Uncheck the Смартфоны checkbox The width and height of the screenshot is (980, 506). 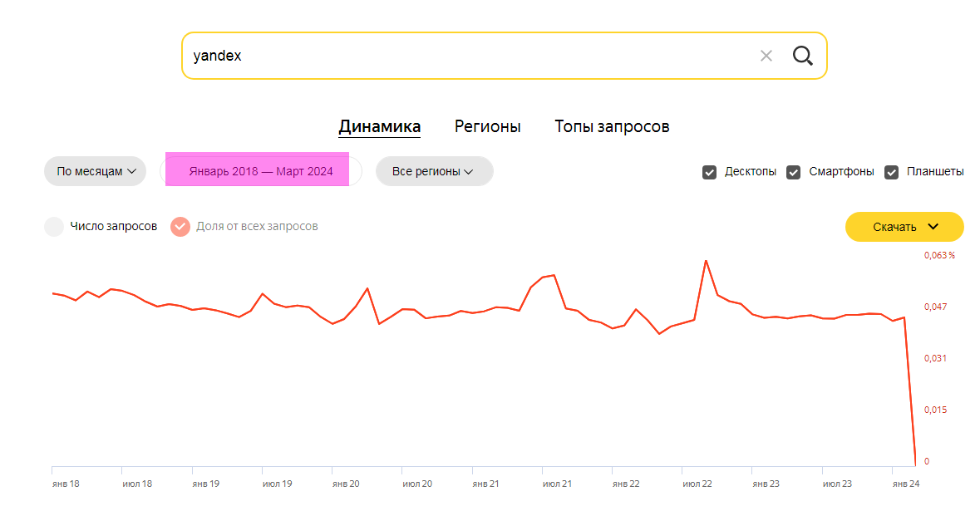point(793,173)
